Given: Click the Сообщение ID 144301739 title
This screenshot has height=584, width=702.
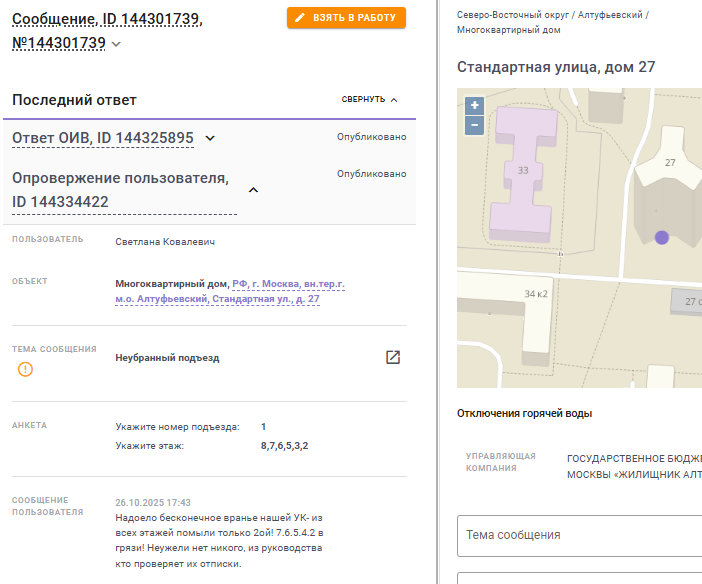Looking at the screenshot, I should tap(107, 31).
